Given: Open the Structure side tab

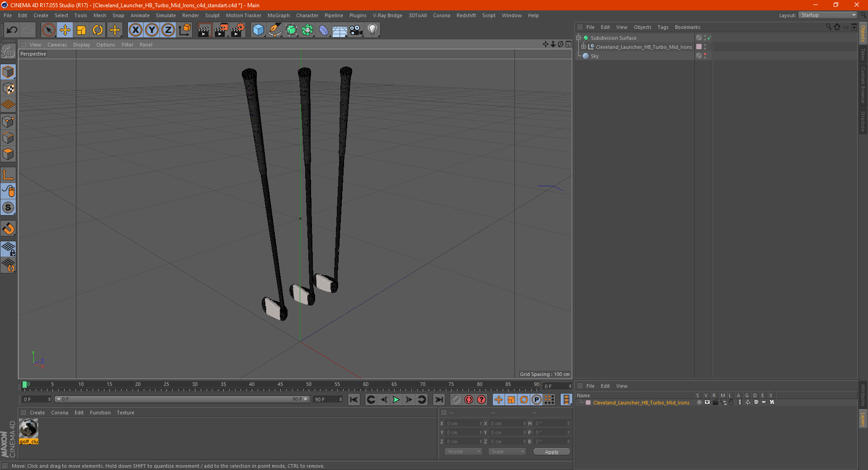Looking at the screenshot, I should pos(863,121).
